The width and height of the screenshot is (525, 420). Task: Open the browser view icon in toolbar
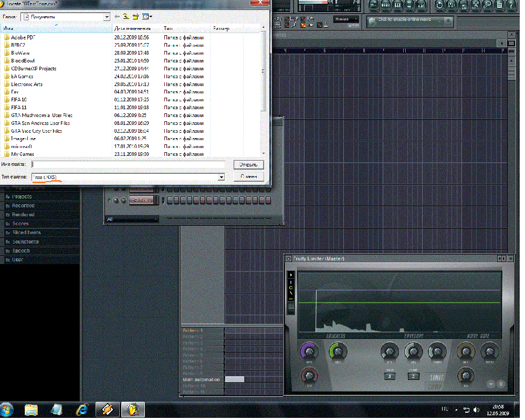pyautogui.click(x=409, y=5)
